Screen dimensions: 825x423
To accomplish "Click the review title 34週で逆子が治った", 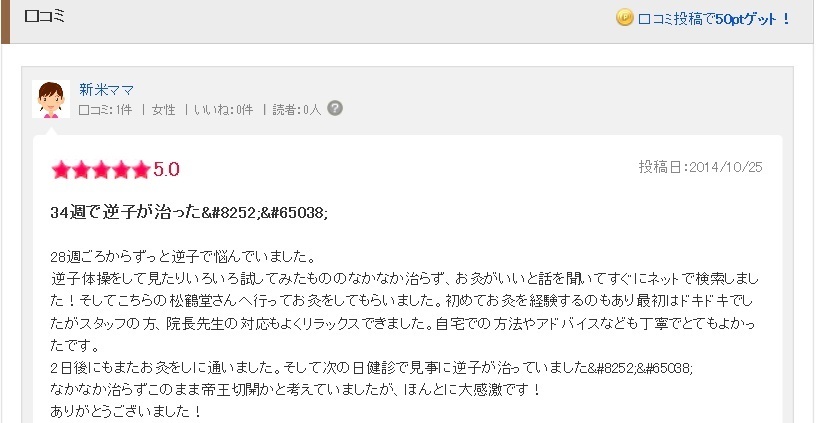I will click(x=126, y=212).
